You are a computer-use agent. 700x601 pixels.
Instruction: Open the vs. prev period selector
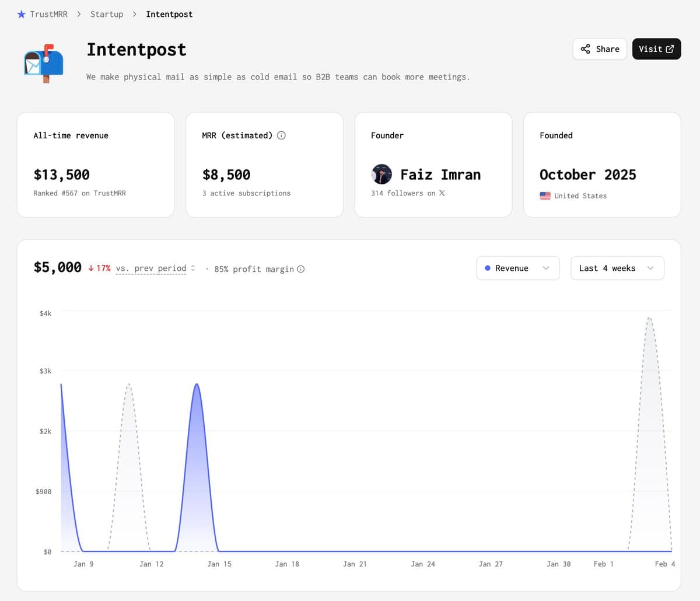click(151, 268)
